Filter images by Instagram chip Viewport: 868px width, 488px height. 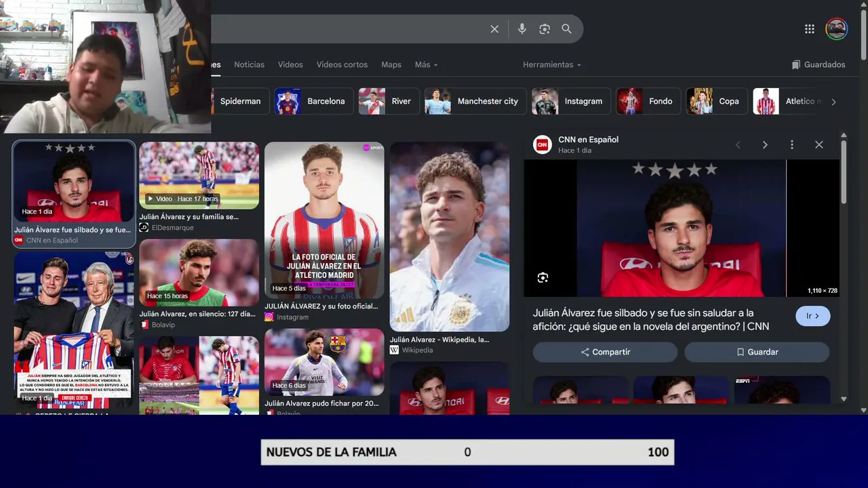tap(571, 101)
